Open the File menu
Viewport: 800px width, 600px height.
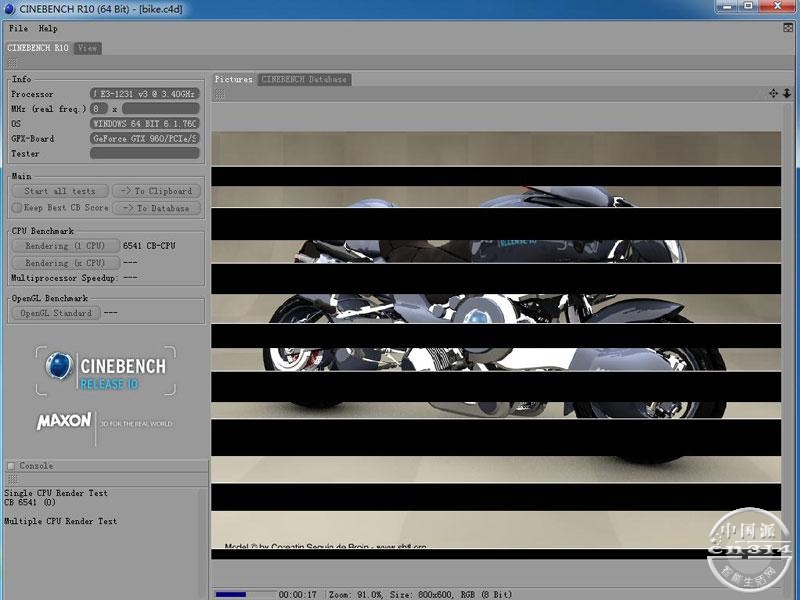[18, 29]
